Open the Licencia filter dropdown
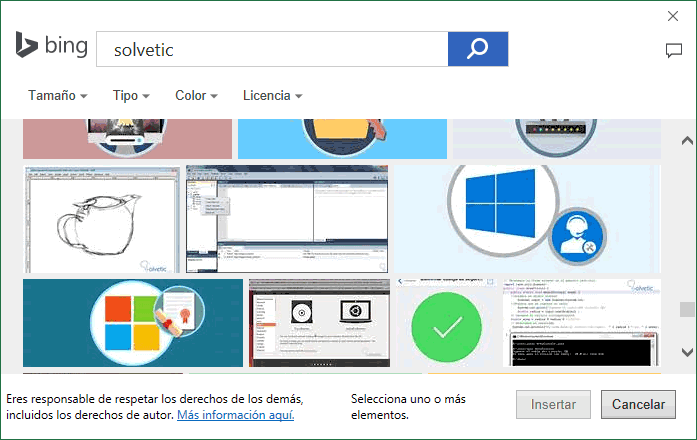This screenshot has width=697, height=440. tap(272, 96)
